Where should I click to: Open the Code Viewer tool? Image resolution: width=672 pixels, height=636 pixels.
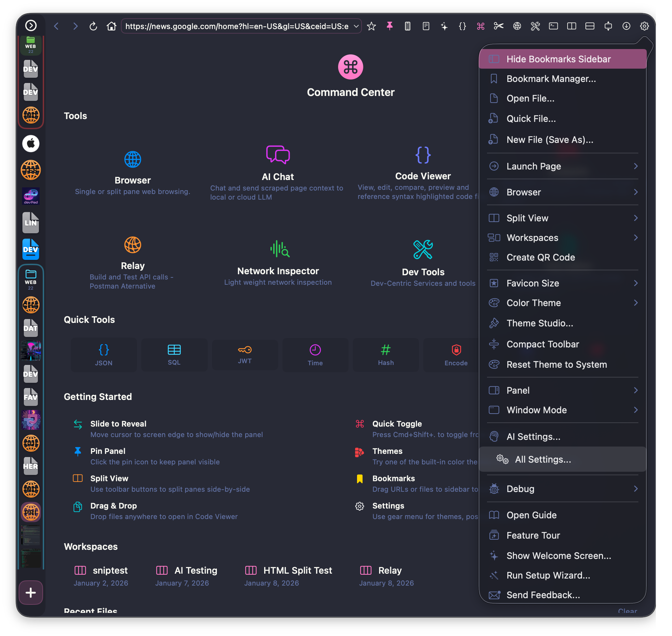(x=423, y=165)
